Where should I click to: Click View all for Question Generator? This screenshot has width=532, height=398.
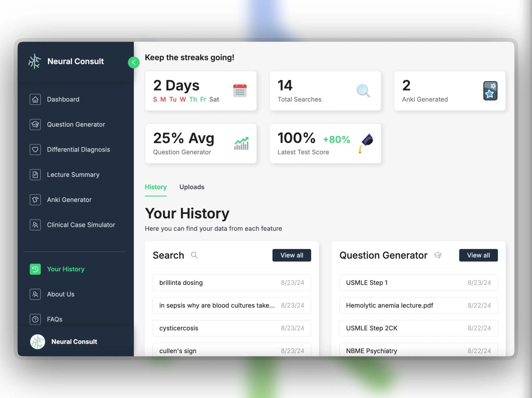478,255
